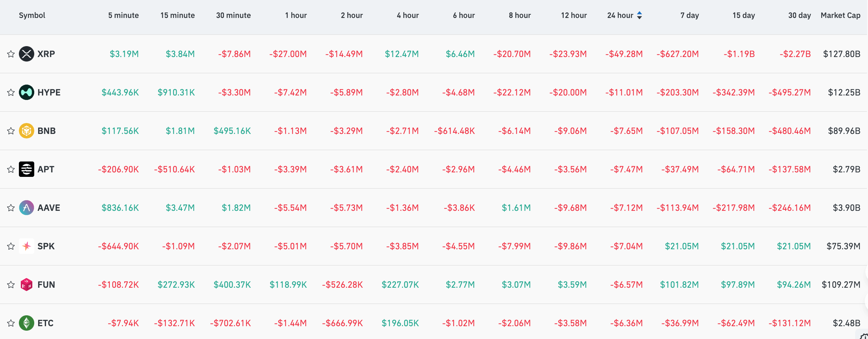Click the XRP coin logo icon
The height and width of the screenshot is (339, 868).
(x=26, y=54)
